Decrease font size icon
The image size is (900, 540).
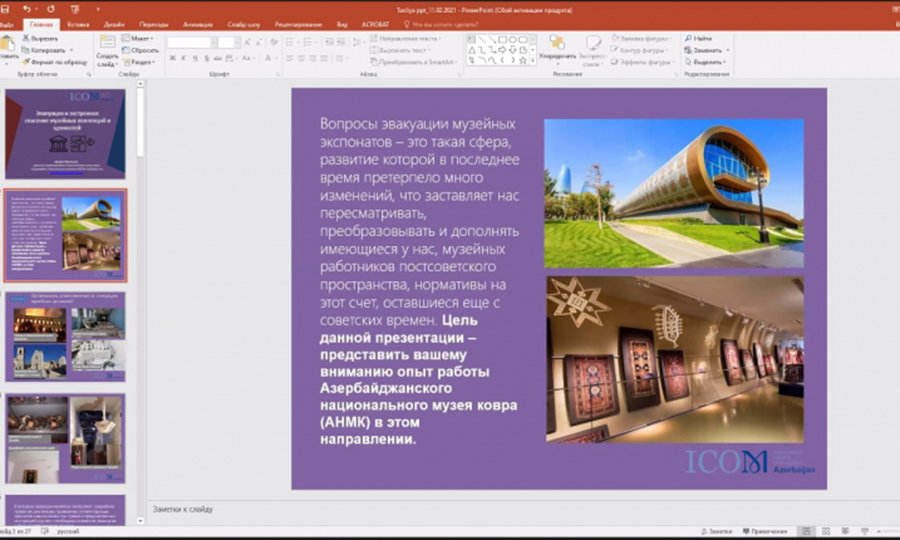coord(259,42)
